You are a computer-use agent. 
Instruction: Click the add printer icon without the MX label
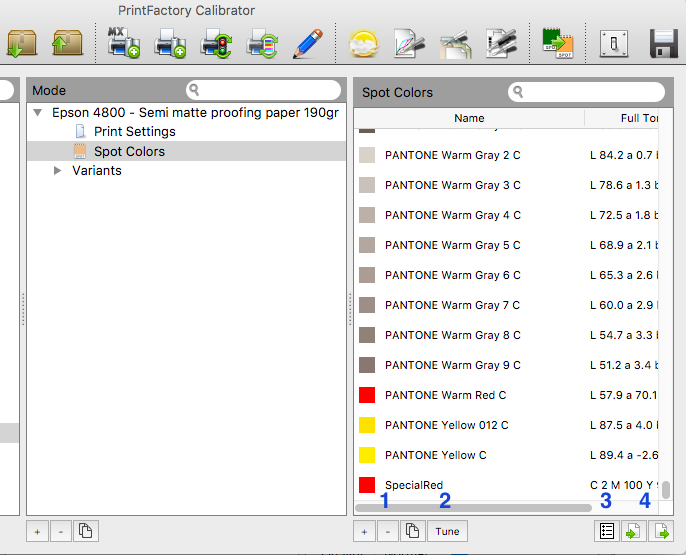coord(170,44)
